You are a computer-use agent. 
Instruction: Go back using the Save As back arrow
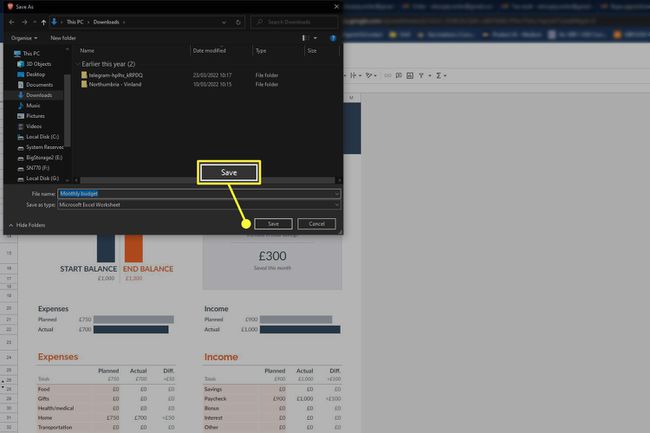12,22
